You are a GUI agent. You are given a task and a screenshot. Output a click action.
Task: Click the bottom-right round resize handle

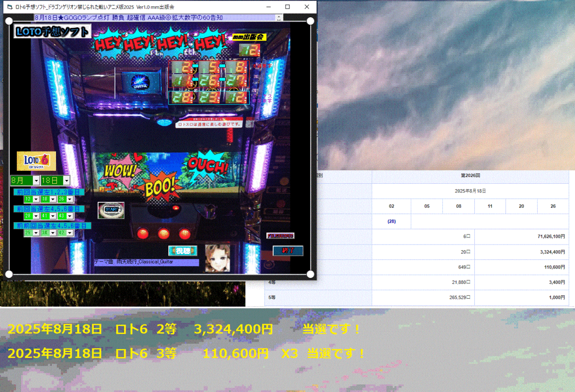pyautogui.click(x=310, y=274)
